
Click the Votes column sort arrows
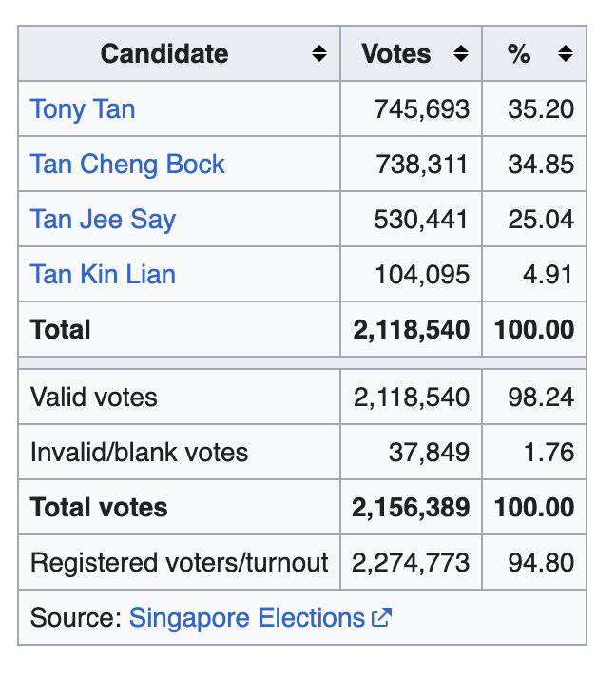click(x=461, y=53)
